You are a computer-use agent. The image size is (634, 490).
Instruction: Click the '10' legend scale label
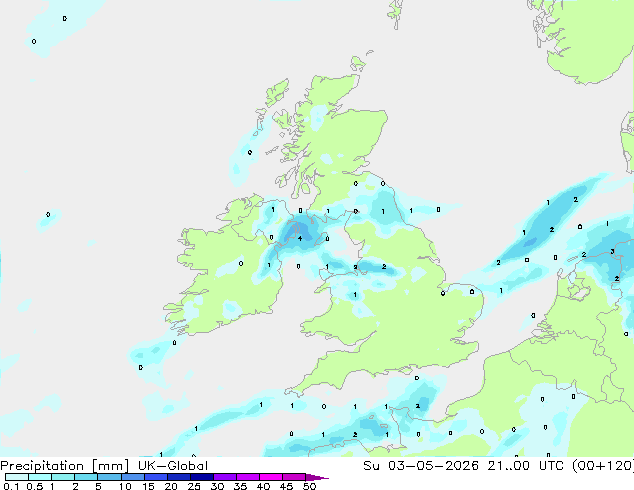125,486
